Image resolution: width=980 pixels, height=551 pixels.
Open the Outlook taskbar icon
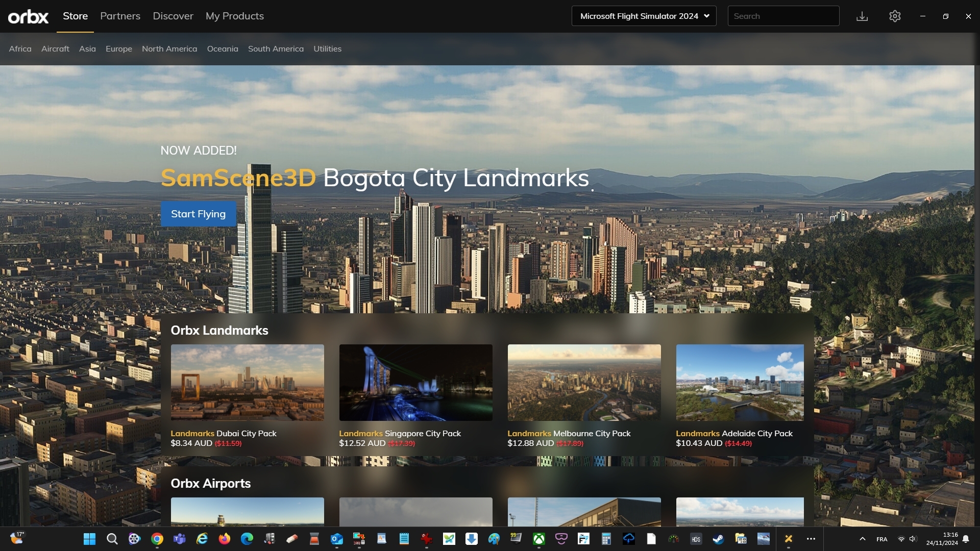pyautogui.click(x=337, y=539)
